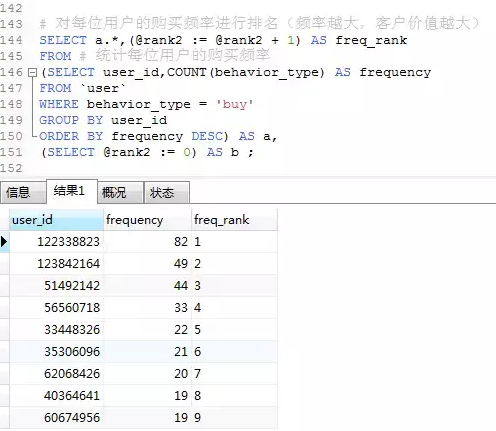Click the `user` table name on line 147
496x431 pixels.
pos(103,88)
